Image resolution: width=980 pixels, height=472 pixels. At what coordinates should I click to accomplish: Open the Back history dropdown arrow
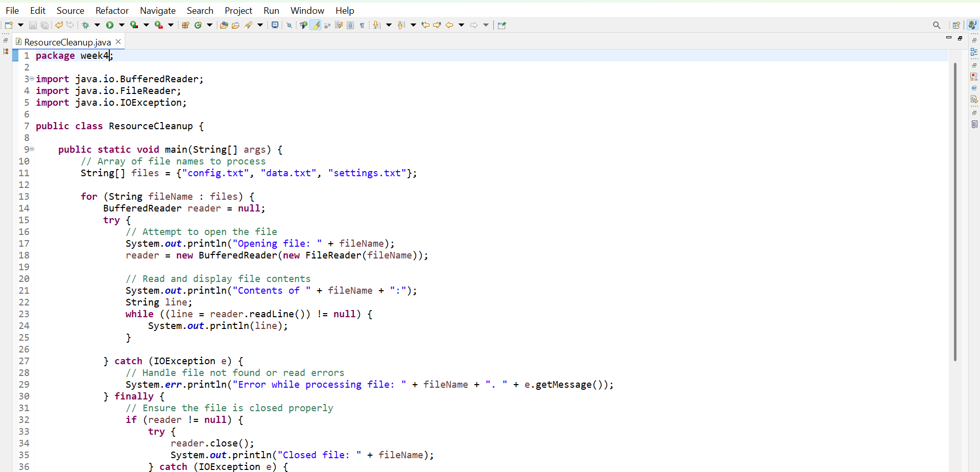(x=461, y=25)
